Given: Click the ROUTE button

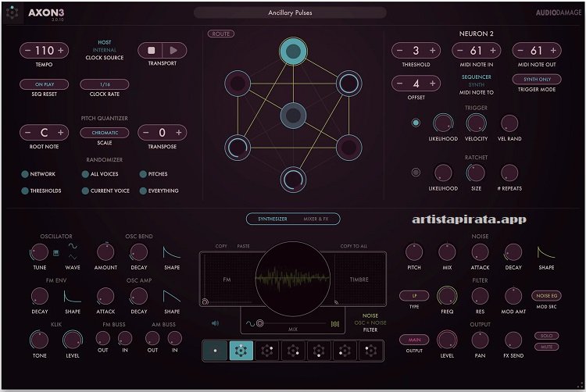Looking at the screenshot, I should pyautogui.click(x=221, y=34).
